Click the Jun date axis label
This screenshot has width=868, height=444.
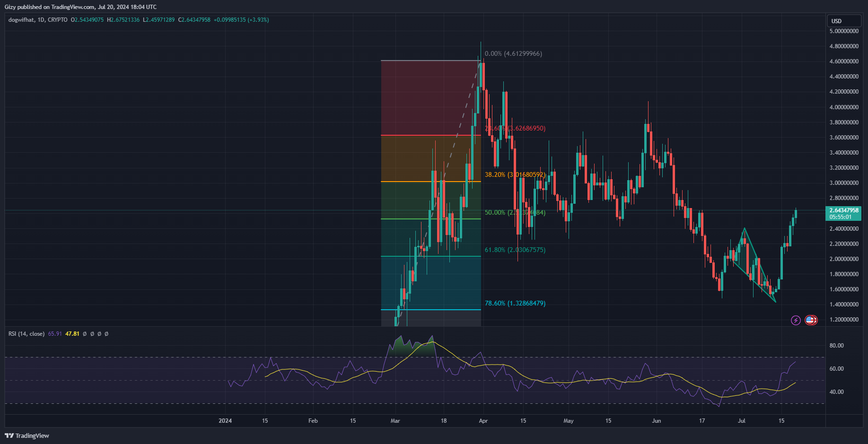[x=656, y=421]
